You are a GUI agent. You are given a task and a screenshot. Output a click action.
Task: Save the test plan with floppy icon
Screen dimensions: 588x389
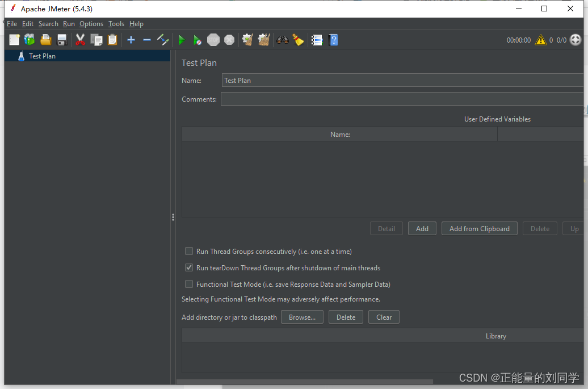point(62,40)
